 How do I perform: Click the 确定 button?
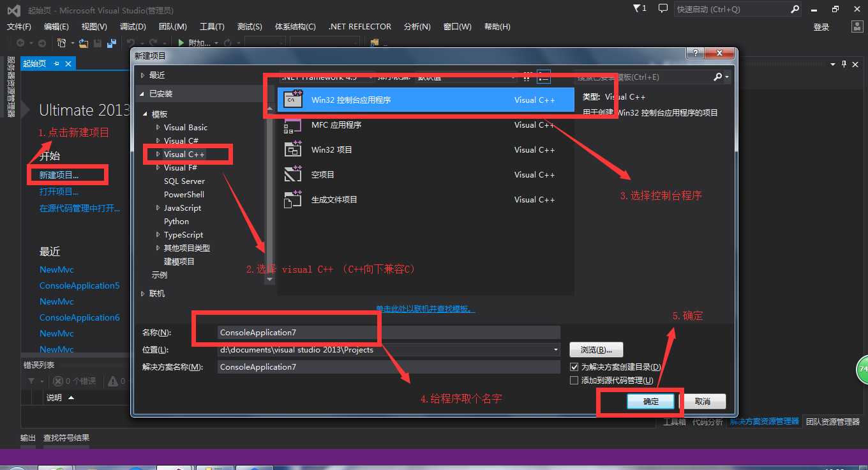[x=651, y=402]
